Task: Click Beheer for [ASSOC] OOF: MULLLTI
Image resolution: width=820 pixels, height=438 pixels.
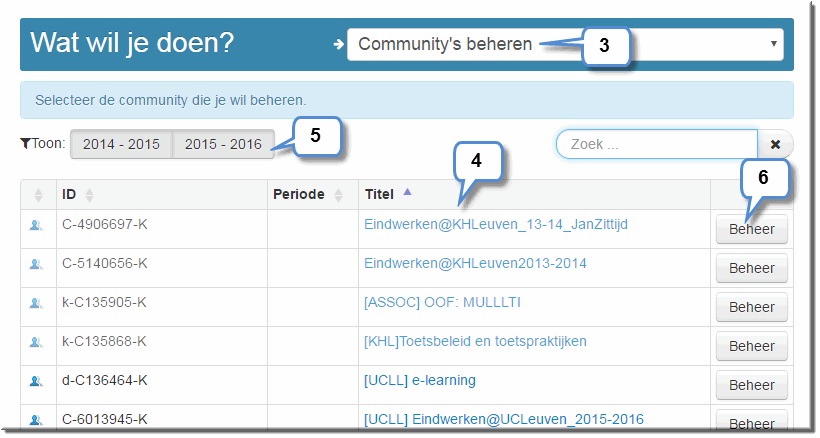Action: (x=751, y=307)
